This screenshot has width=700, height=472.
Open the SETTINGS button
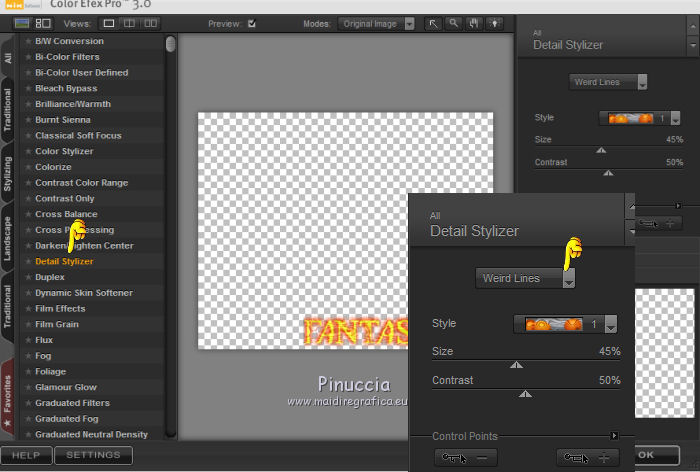pyautogui.click(x=93, y=455)
